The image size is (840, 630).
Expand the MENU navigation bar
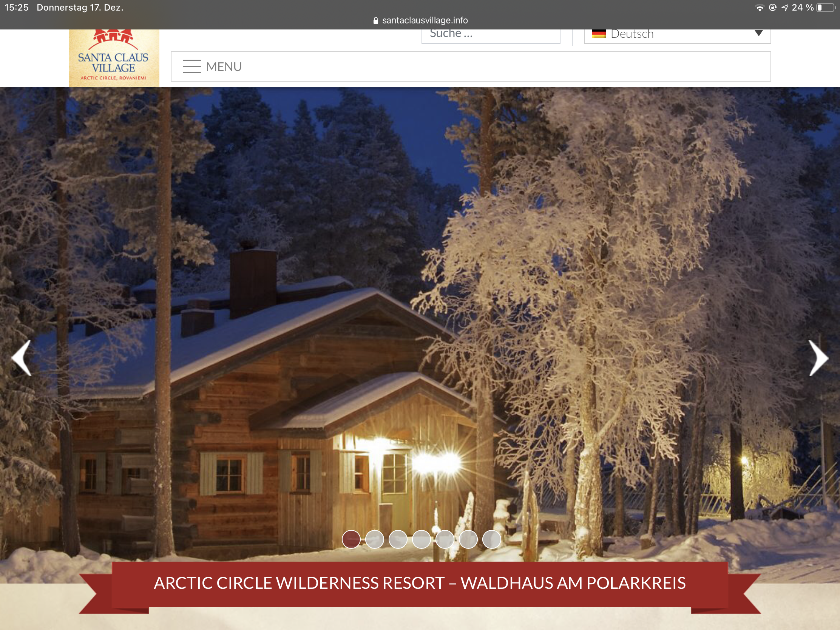click(471, 66)
